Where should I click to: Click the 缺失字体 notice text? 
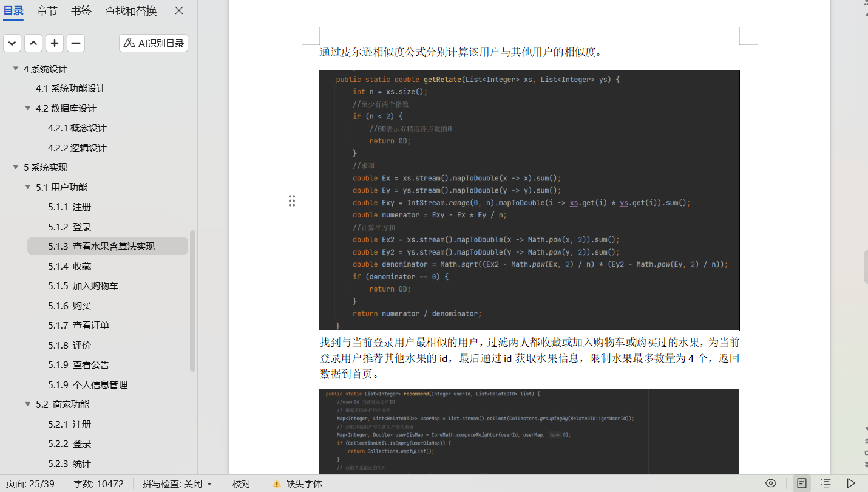[x=304, y=484]
